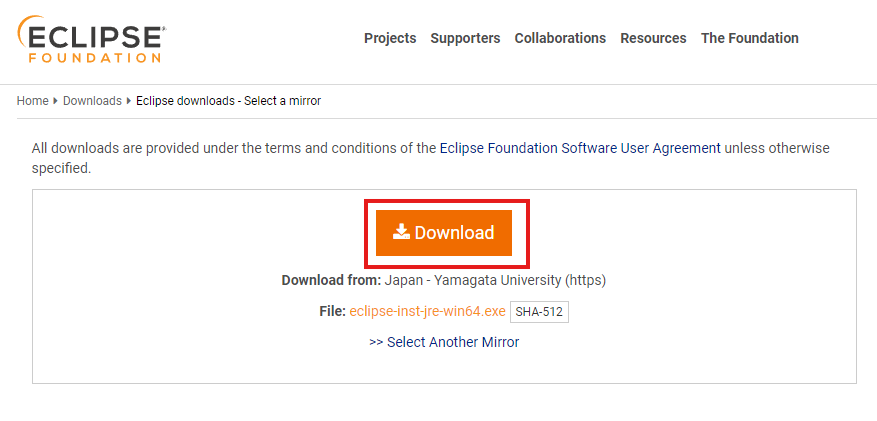Click the breadcrumb arrow after Downloads
The height and width of the screenshot is (421, 877).
pos(129,101)
